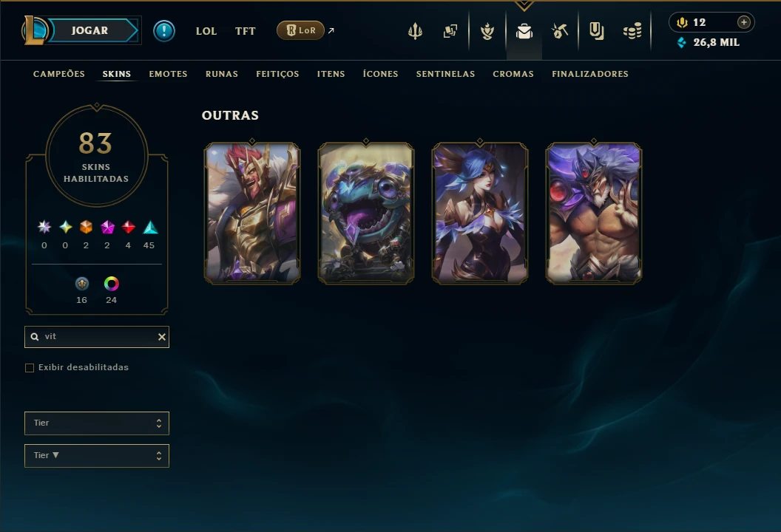Expand the first Tier dropdown

[97, 423]
